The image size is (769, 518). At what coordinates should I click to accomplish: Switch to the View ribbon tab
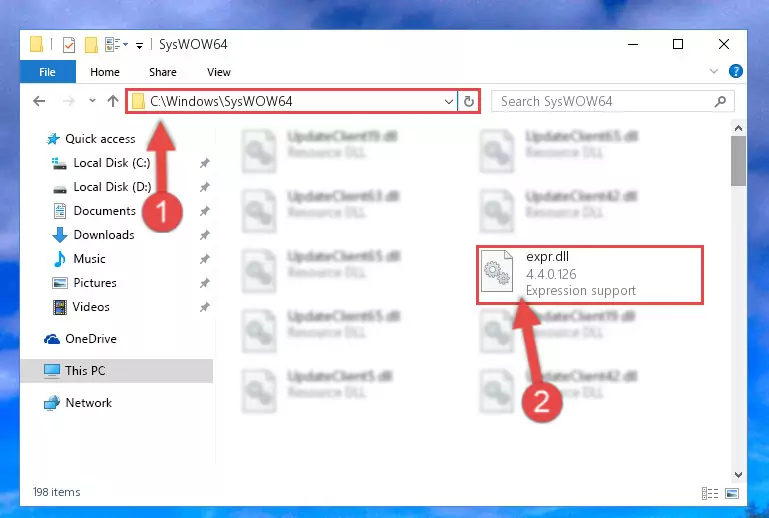[x=219, y=72]
